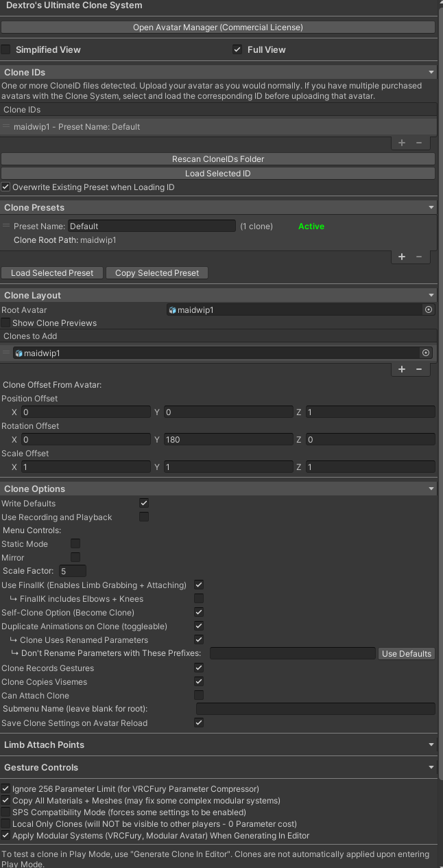Click the Position Offset X field
The height and width of the screenshot is (868, 443).
click(x=86, y=412)
